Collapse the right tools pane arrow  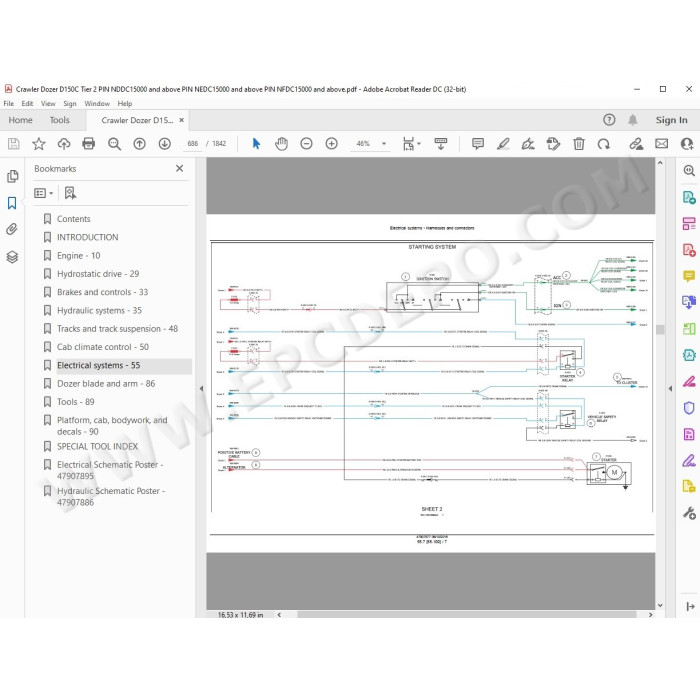(x=670, y=389)
